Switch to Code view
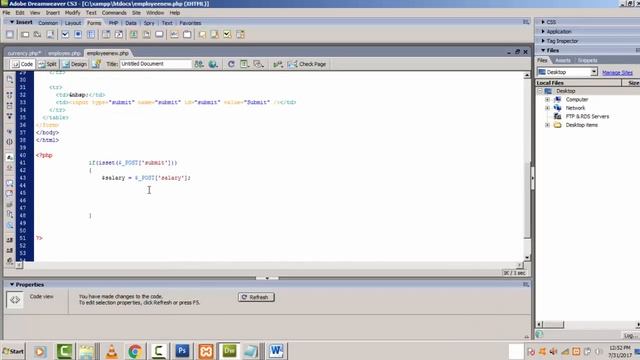Viewport: 640px width, 360px height. (22, 64)
